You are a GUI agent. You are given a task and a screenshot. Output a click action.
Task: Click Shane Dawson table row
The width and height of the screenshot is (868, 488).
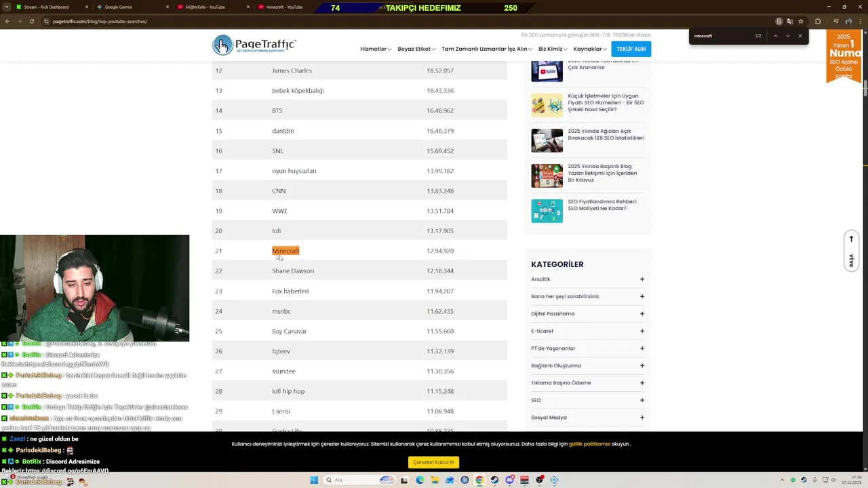click(359, 271)
